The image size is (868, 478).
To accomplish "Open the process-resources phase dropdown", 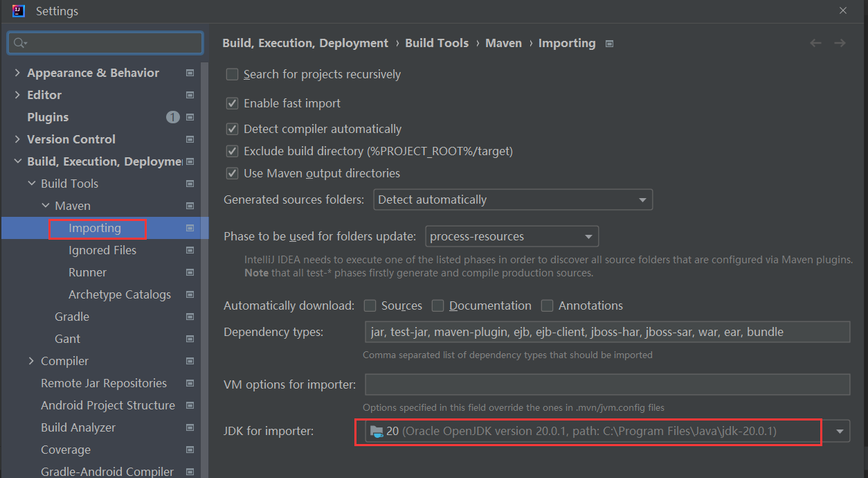I will (x=512, y=236).
